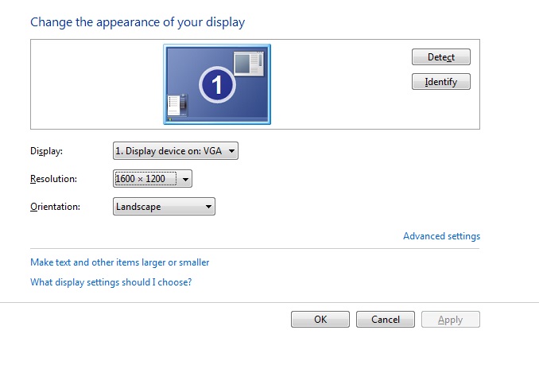Open the Resolution dropdown showing 1600 × 1200
539x392 pixels.
point(153,179)
